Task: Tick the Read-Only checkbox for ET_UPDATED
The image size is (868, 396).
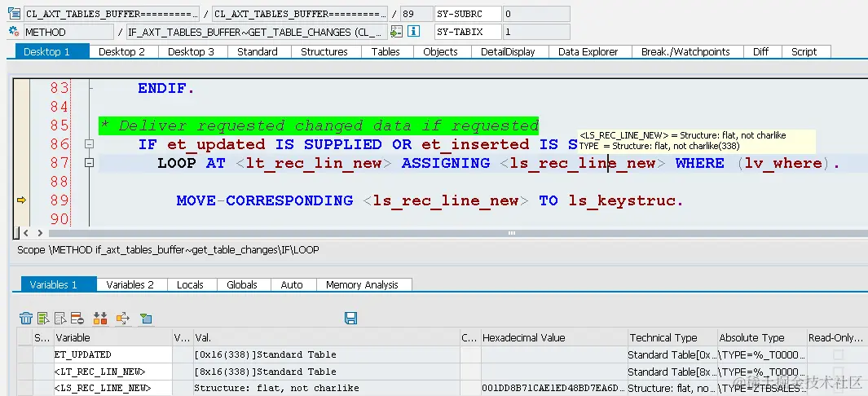Action: pos(838,354)
